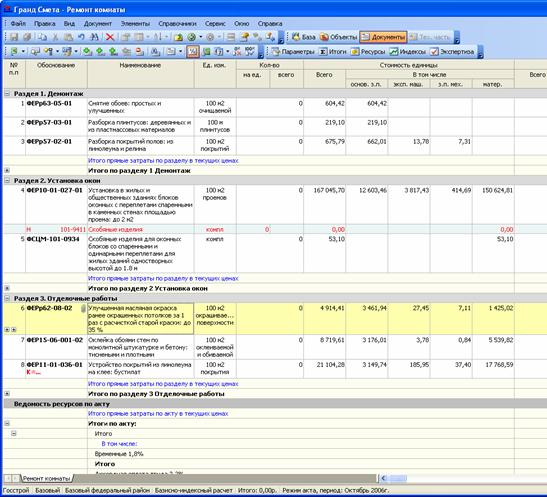Toggle the Документы view button
547x497 pixels.
[383, 37]
